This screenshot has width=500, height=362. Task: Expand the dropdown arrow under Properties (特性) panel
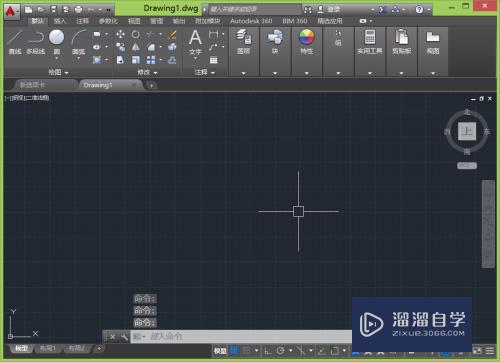click(307, 73)
